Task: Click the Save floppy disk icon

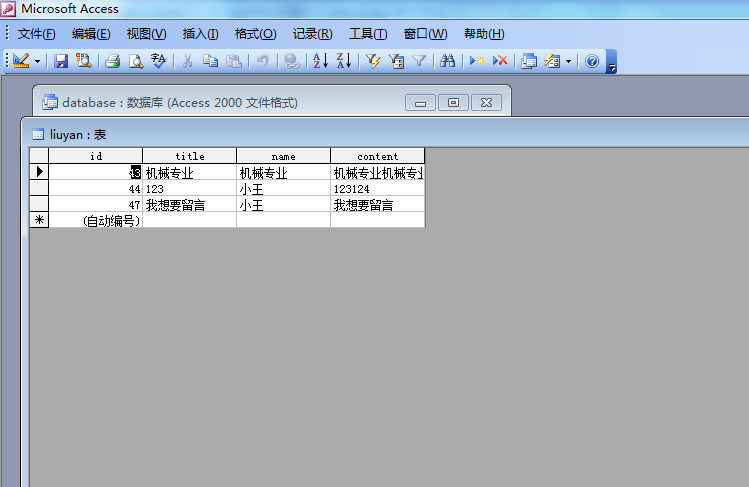Action: point(61,61)
